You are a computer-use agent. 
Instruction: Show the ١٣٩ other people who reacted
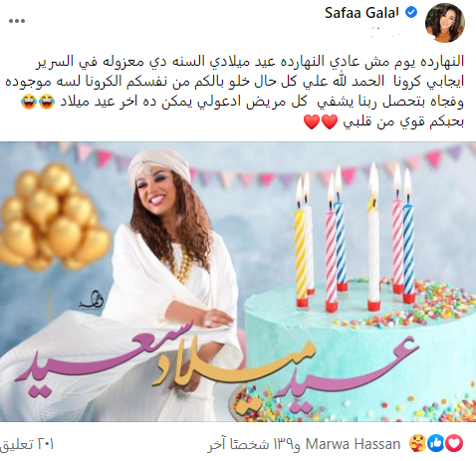point(254,444)
